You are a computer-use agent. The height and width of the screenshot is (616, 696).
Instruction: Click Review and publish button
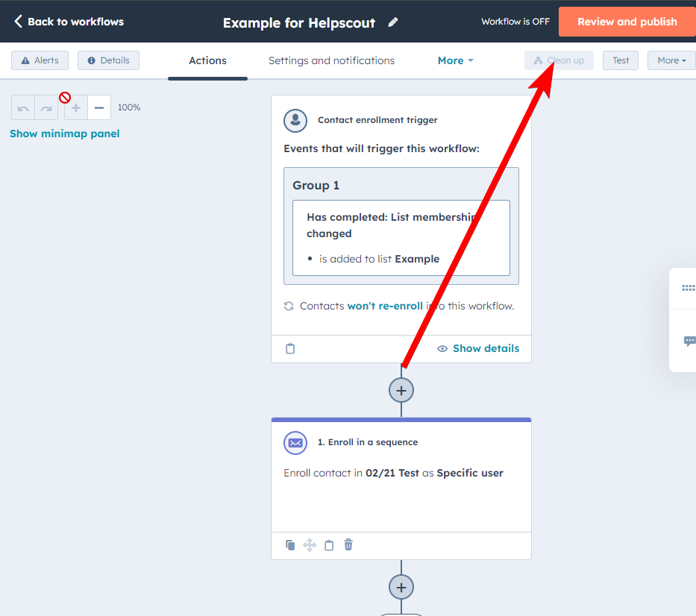[627, 22]
